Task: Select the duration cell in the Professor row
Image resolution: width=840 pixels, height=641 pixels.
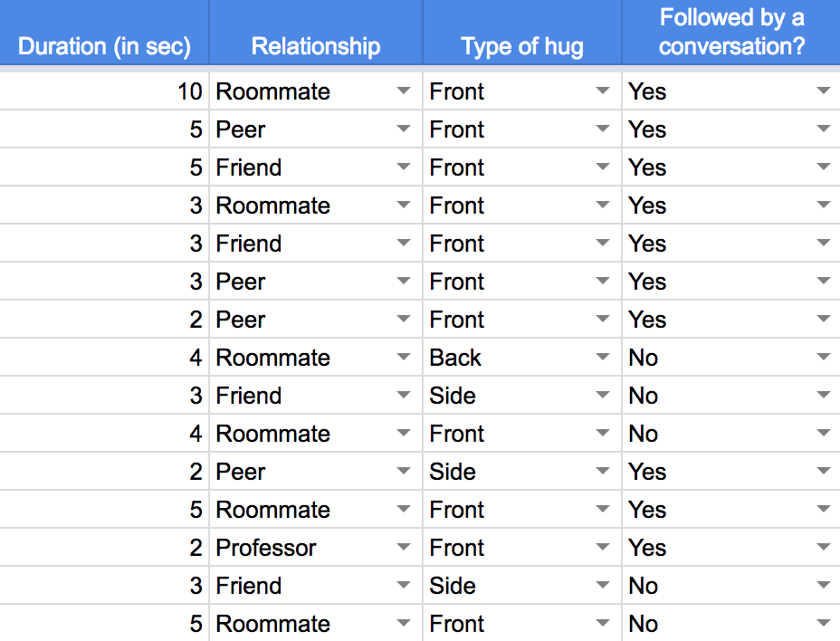Action: coord(104,548)
